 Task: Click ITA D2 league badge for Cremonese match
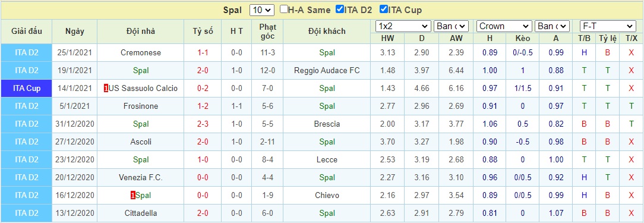27,53
